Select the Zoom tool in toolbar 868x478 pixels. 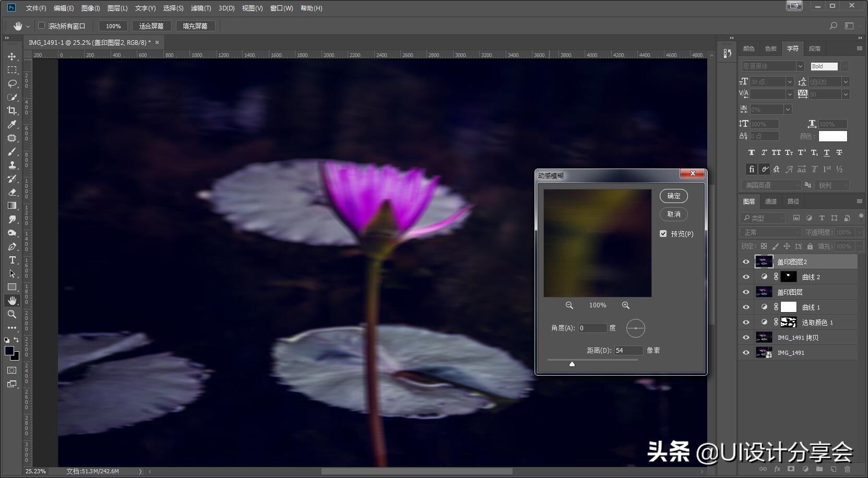(x=11, y=314)
